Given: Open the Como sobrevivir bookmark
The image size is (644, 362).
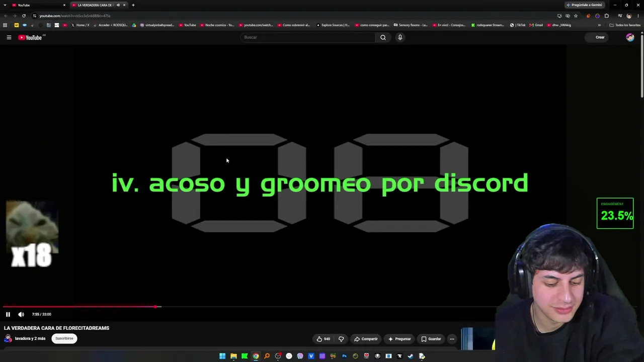Looking at the screenshot, I should [294, 25].
